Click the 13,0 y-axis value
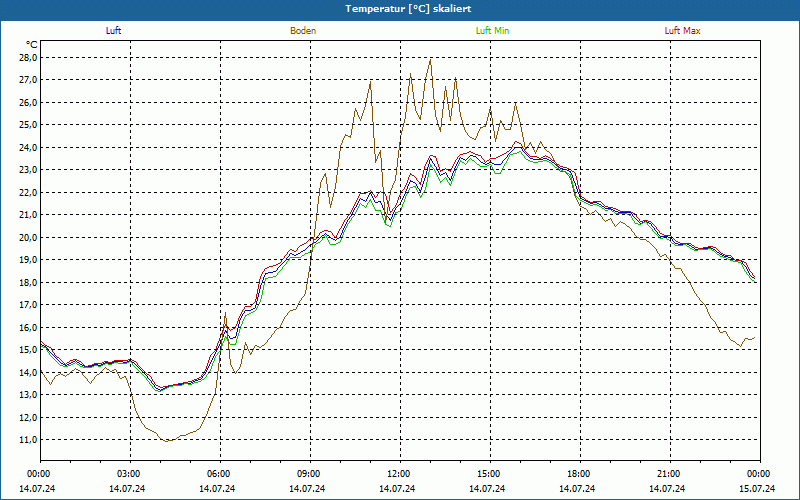This screenshot has width=800, height=500. [29, 394]
